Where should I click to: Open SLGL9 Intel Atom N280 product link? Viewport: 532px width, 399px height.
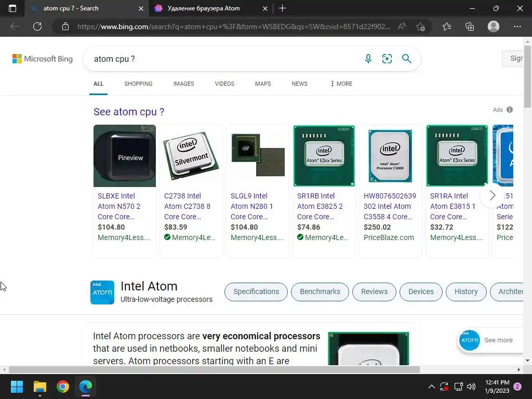point(252,206)
